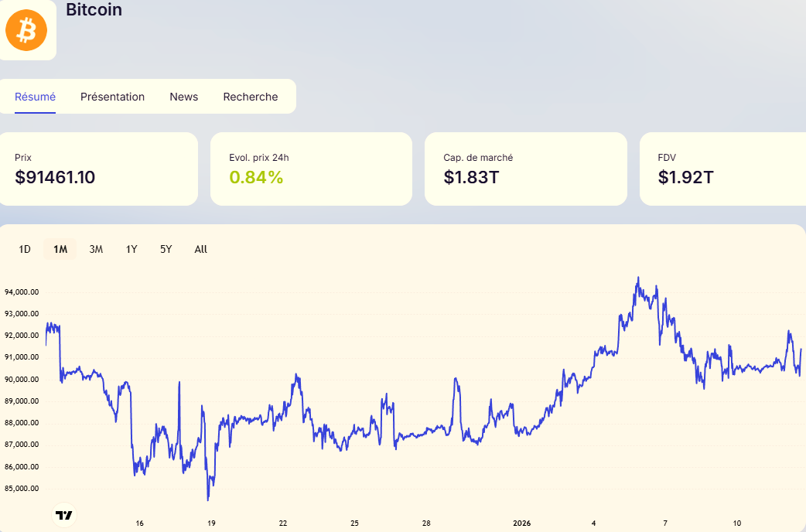This screenshot has width=806, height=532.
Task: Select the 1M chart timeframe
Action: 60,249
